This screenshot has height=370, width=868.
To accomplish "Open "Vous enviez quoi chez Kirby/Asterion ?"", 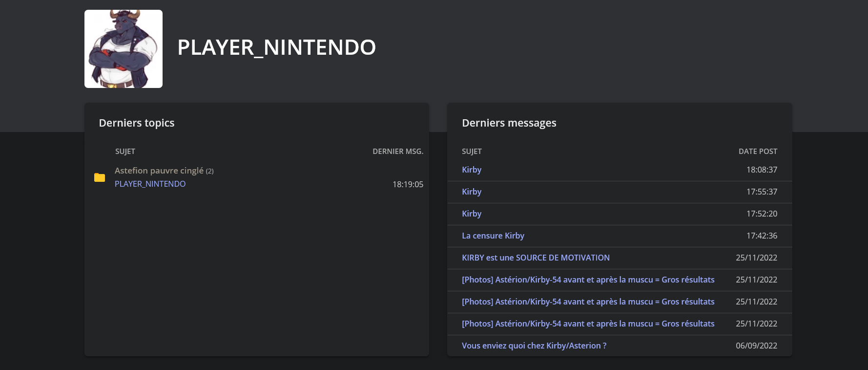I will 534,346.
